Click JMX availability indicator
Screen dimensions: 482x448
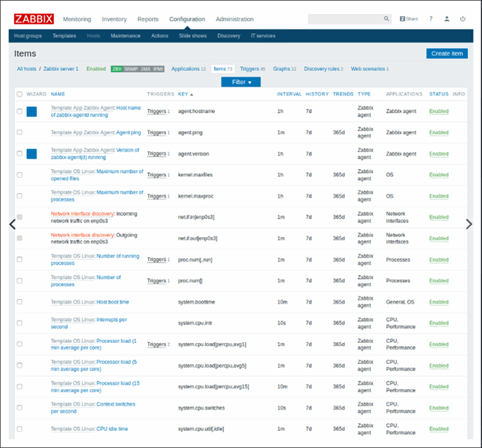pos(145,69)
